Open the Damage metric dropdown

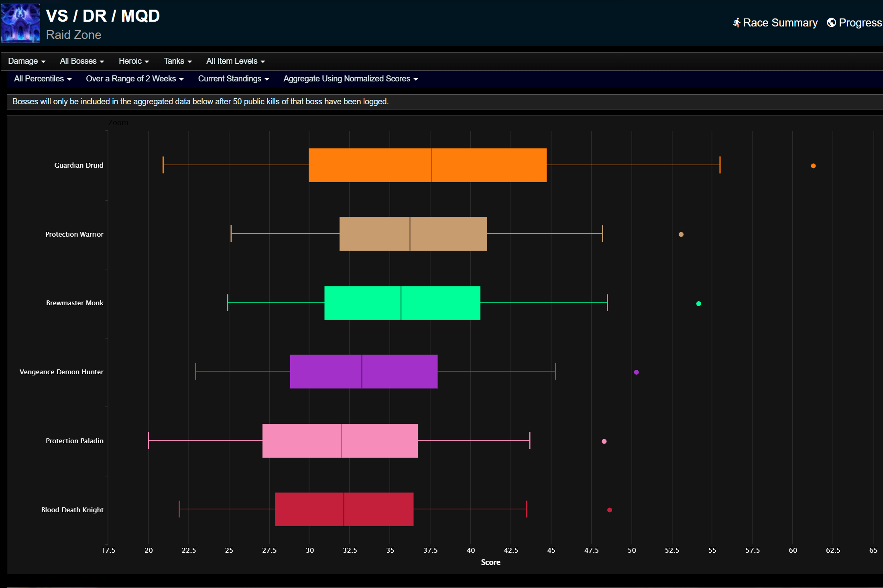click(26, 61)
